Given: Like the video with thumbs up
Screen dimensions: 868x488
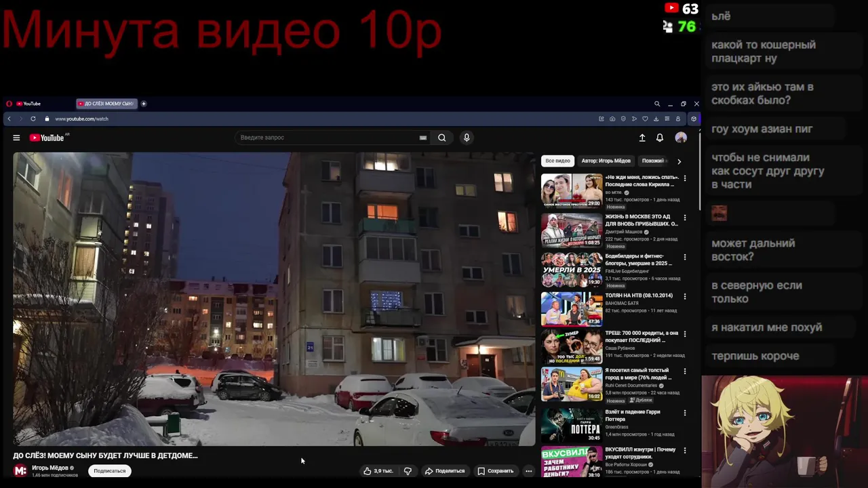Looking at the screenshot, I should click(378, 471).
